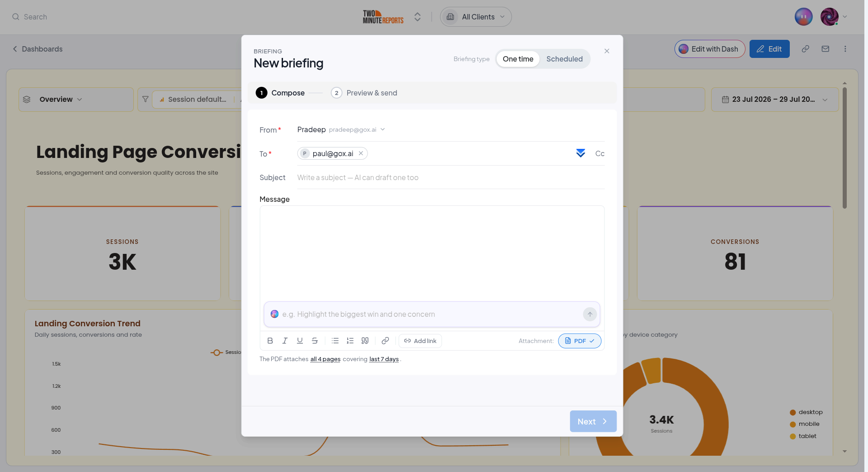
Task: Toggle desktop legend entry in donut chart
Action: coord(806,412)
